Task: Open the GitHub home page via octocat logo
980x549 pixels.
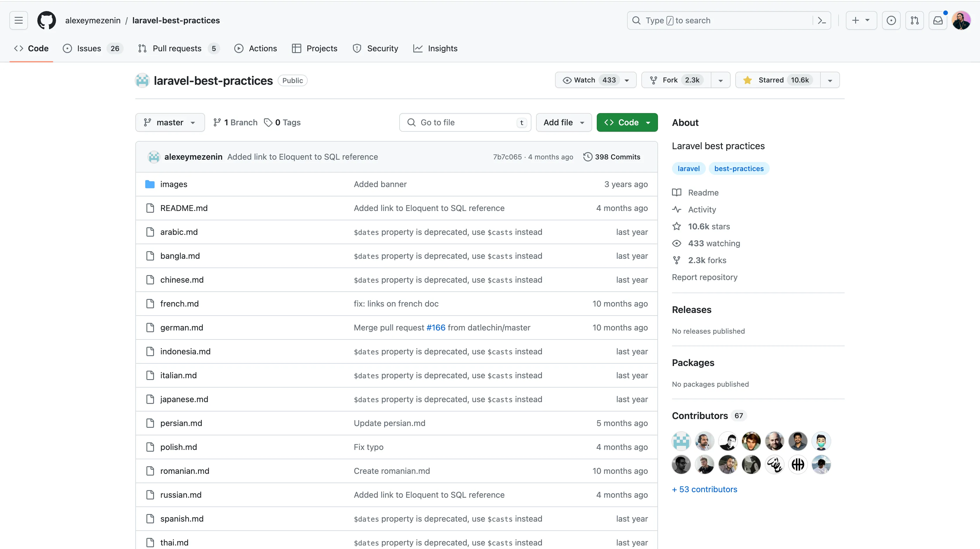Action: click(x=46, y=20)
